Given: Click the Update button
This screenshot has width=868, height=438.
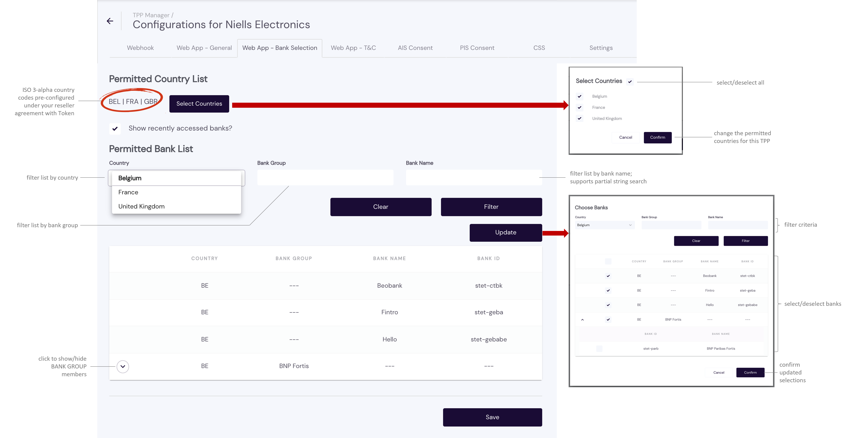Looking at the screenshot, I should 506,232.
